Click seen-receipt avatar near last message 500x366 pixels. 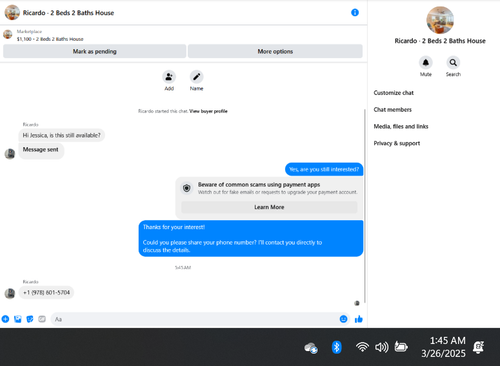pos(357,303)
